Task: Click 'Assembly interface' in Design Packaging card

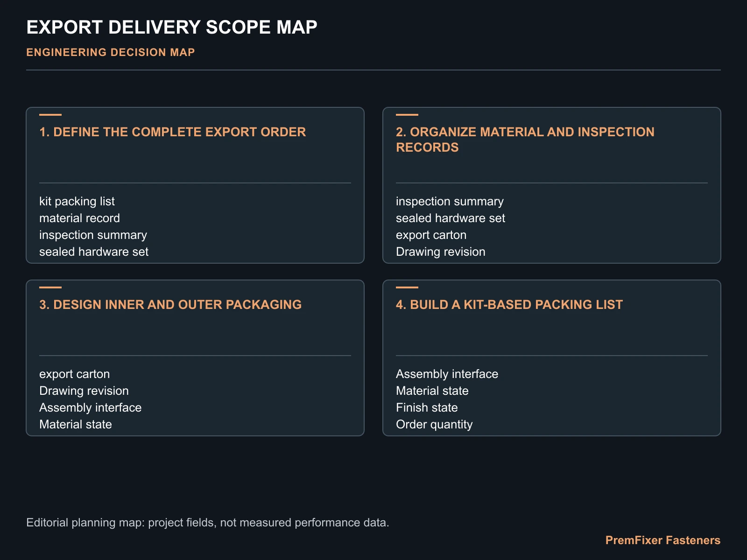Action: (x=91, y=408)
